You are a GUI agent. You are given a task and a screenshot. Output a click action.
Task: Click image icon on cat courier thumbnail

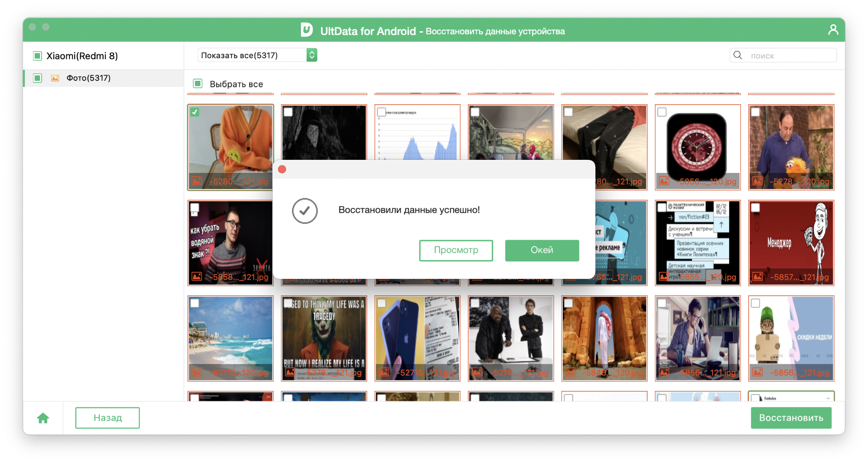758,372
